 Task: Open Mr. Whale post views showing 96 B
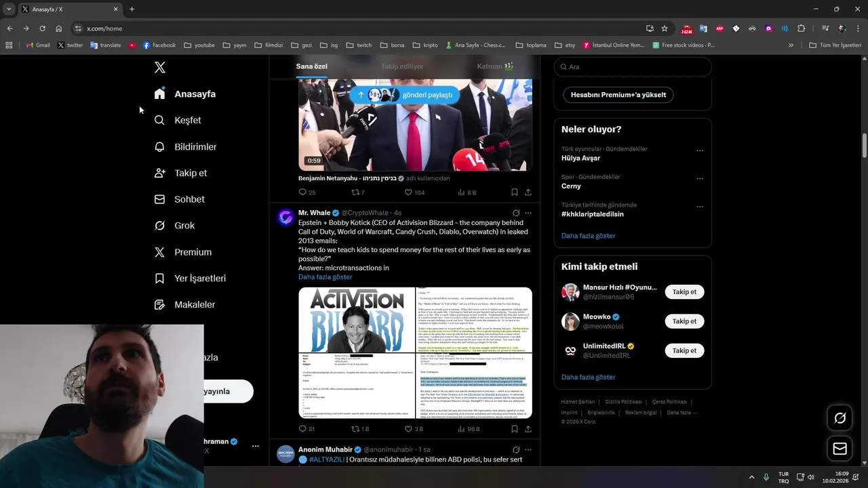pyautogui.click(x=468, y=429)
